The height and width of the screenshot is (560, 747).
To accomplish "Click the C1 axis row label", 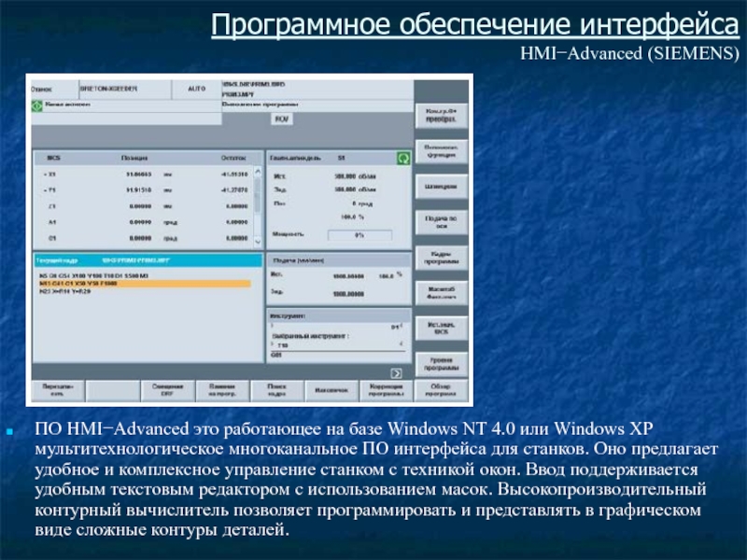I will (52, 238).
